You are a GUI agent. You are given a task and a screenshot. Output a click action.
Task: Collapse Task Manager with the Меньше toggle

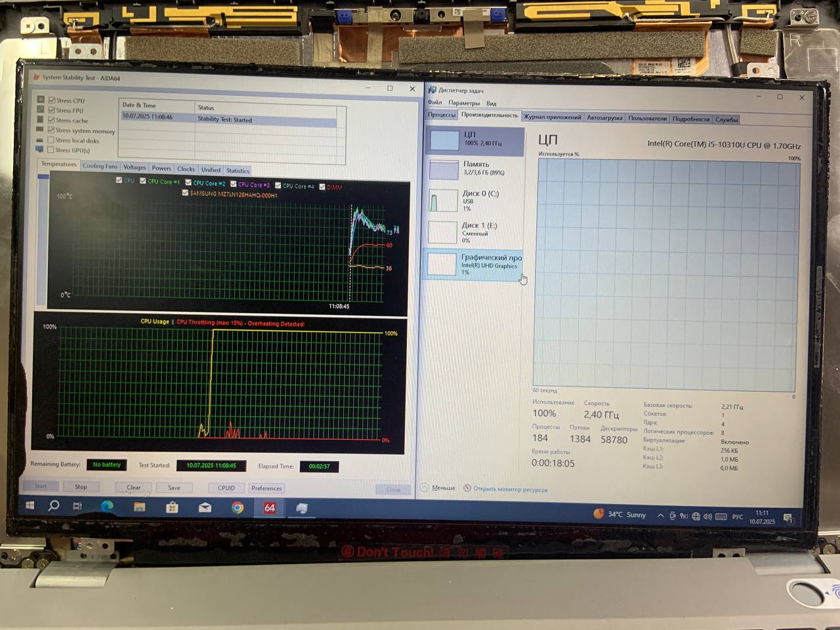coord(438,488)
